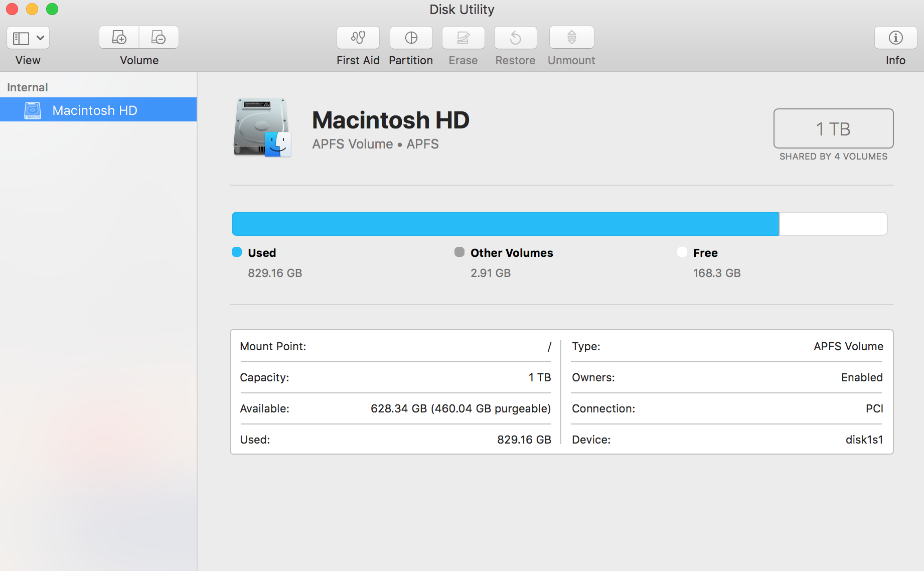Click the white Free legend dot

click(682, 252)
